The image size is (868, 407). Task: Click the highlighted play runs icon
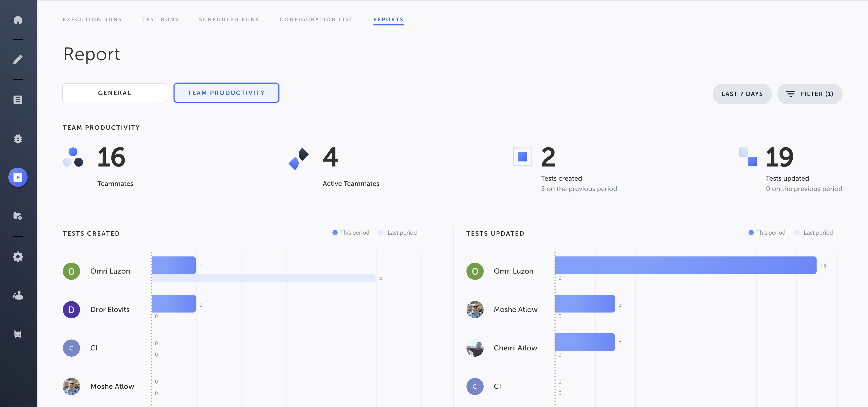[x=18, y=177]
